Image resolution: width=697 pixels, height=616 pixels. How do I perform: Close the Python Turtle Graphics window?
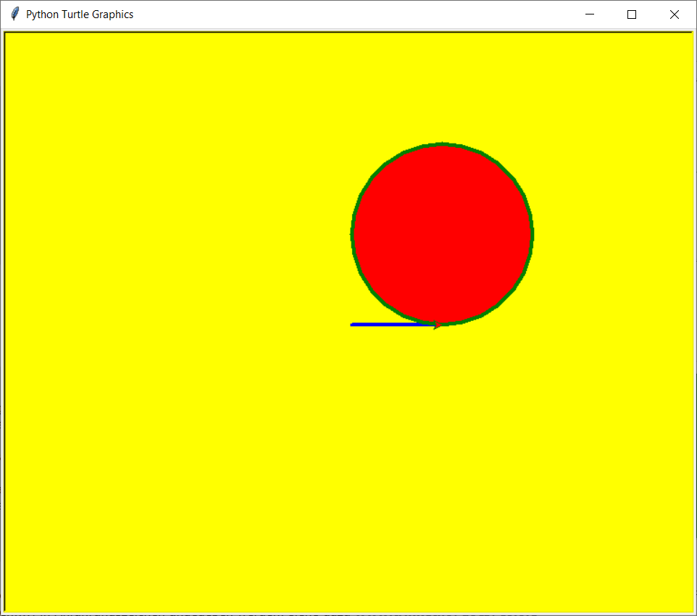675,14
